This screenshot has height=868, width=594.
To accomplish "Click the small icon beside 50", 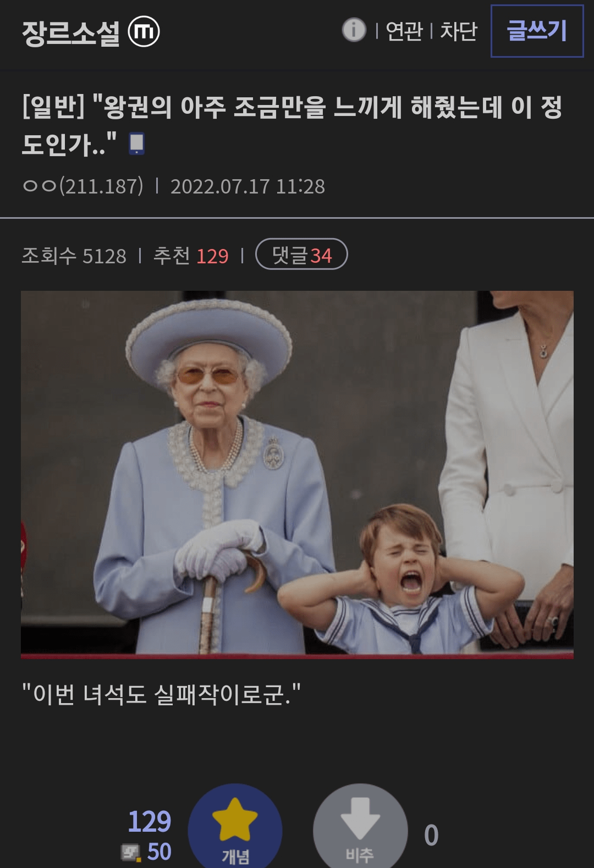I will coord(130,853).
